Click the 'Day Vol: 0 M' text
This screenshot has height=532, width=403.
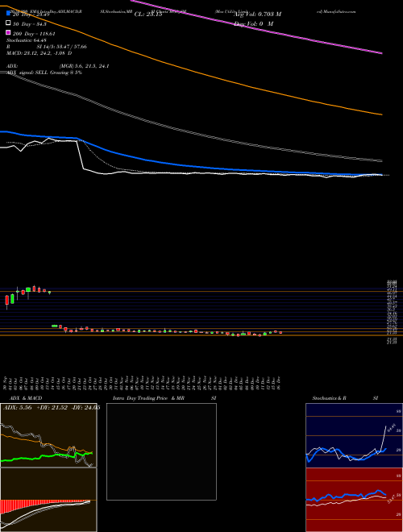[253, 23]
